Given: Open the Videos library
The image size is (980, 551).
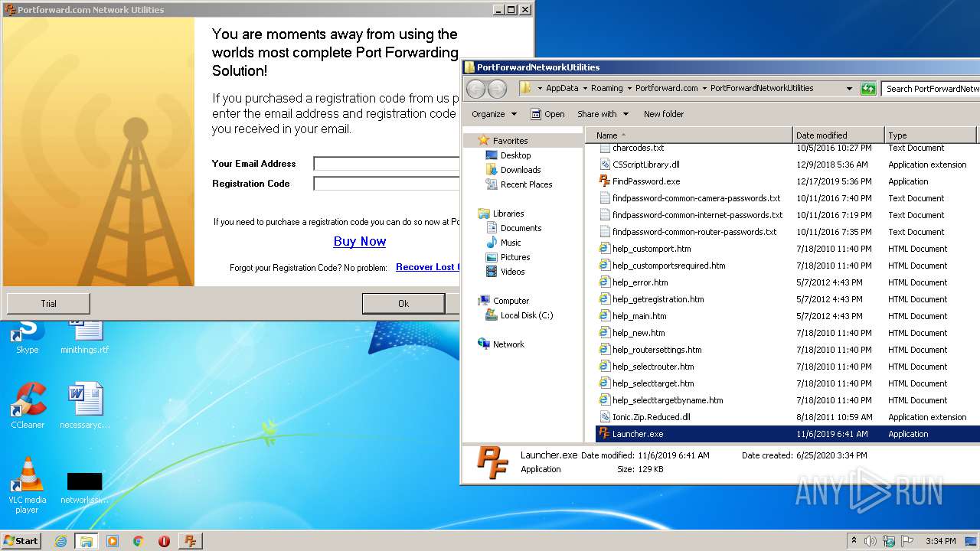Looking at the screenshot, I should point(513,272).
